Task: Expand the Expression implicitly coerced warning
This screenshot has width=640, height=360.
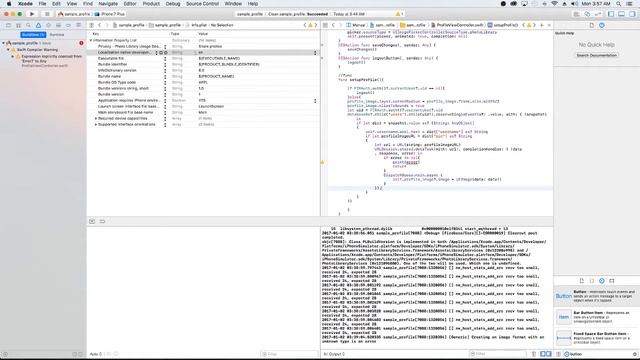Action: point(13,56)
